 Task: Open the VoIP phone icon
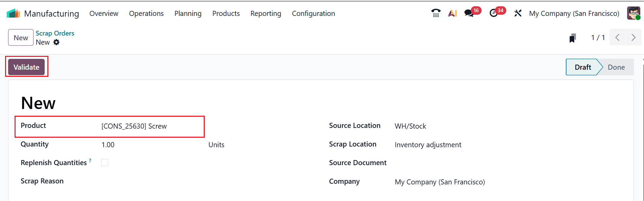436,13
